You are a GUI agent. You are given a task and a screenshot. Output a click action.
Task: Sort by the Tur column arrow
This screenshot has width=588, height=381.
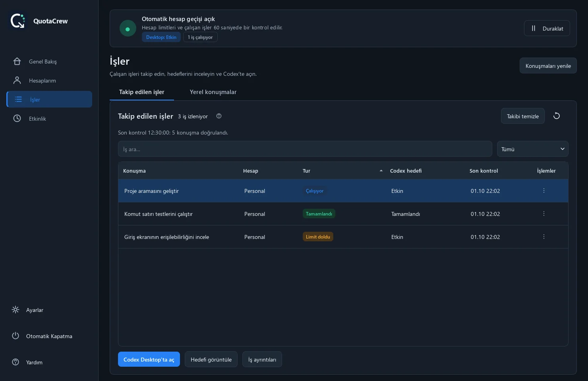[381, 171]
